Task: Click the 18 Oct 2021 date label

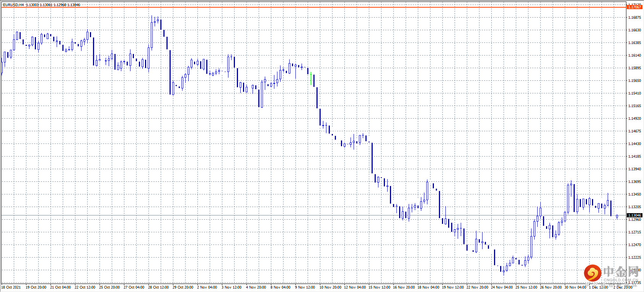Action: pos(11,287)
